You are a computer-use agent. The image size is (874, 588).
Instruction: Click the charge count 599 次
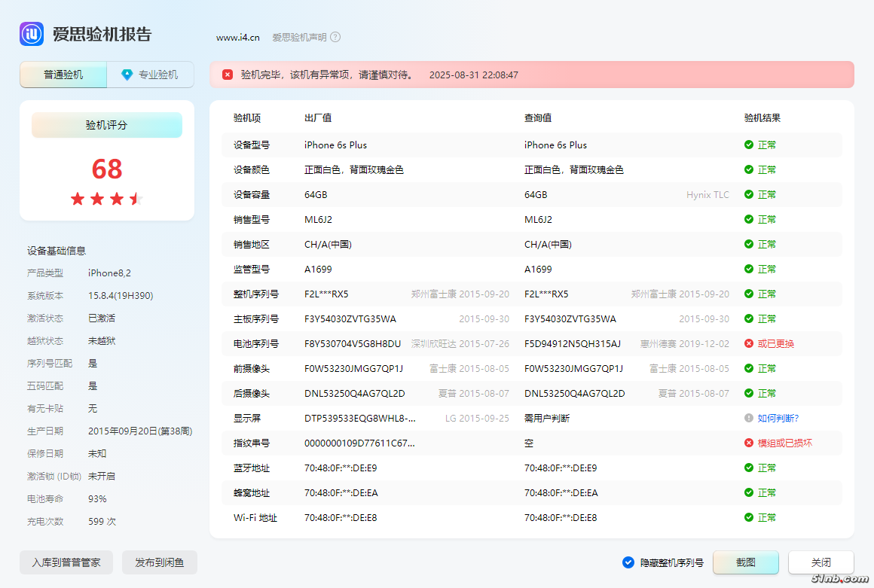pos(102,521)
